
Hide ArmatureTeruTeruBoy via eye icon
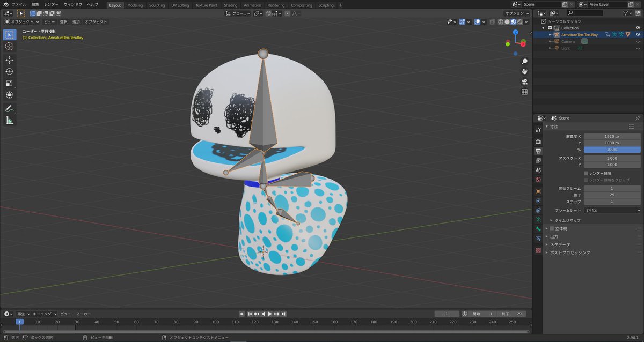click(x=638, y=34)
